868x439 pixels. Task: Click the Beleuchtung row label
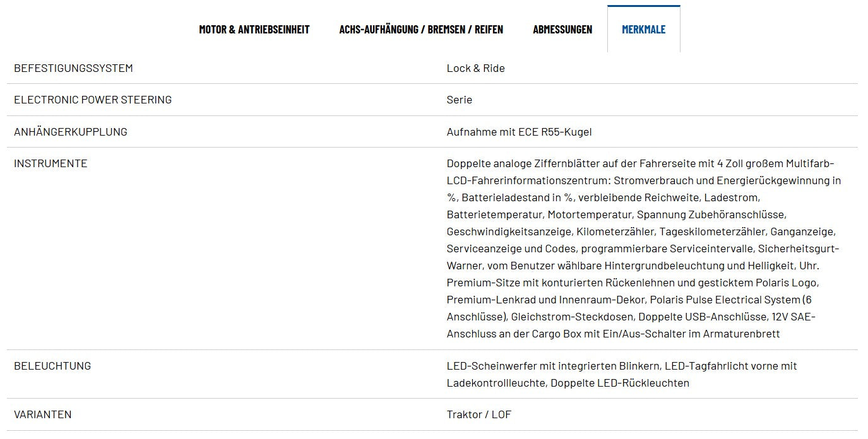(x=52, y=366)
